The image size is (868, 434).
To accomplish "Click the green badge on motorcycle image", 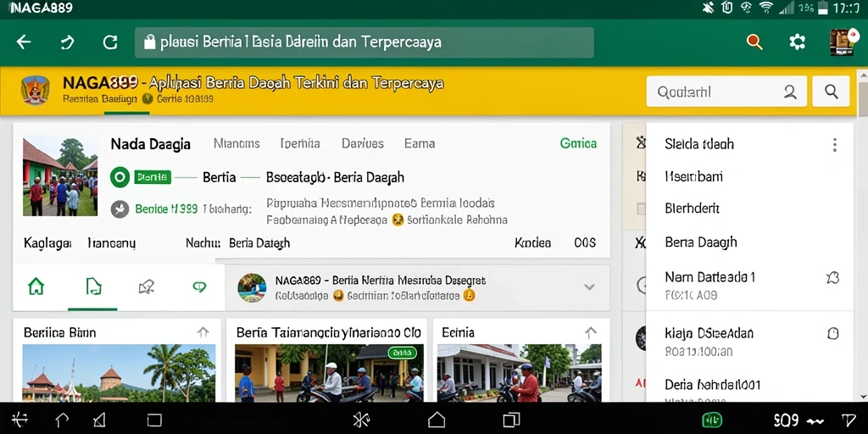I will tap(403, 353).
